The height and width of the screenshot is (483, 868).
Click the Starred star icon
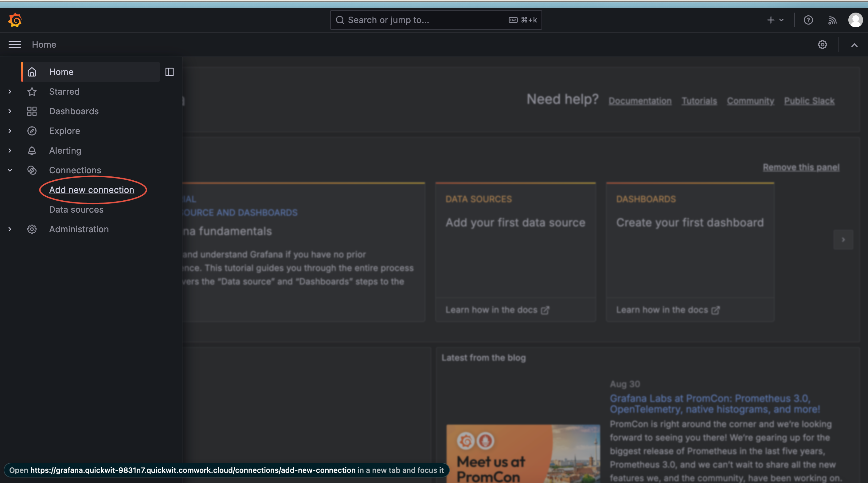coord(32,92)
